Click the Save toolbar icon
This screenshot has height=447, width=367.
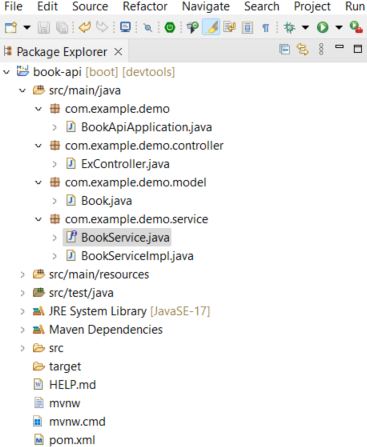[44, 27]
